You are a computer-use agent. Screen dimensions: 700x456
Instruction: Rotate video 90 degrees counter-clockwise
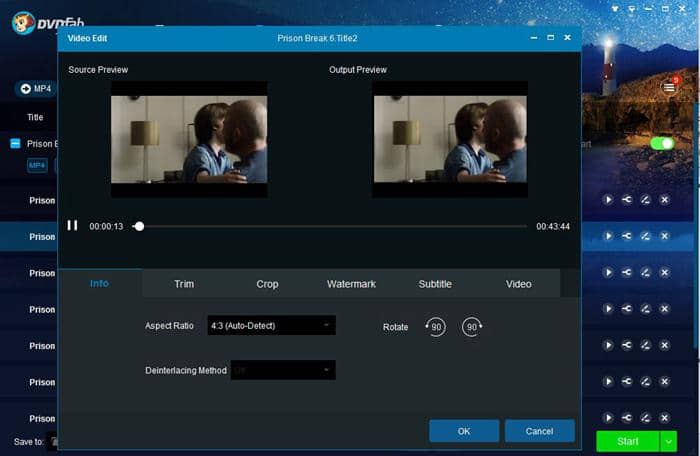(435, 327)
